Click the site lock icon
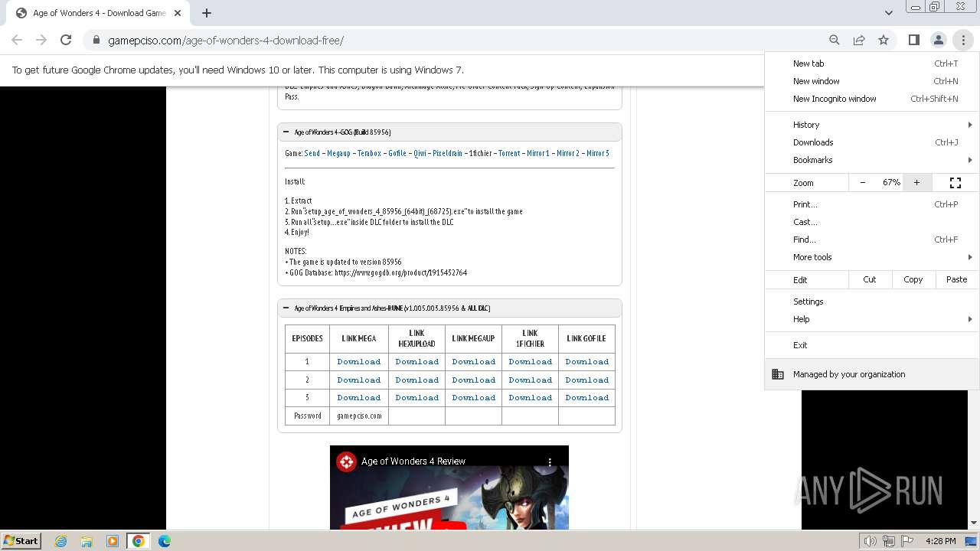 click(x=96, y=41)
